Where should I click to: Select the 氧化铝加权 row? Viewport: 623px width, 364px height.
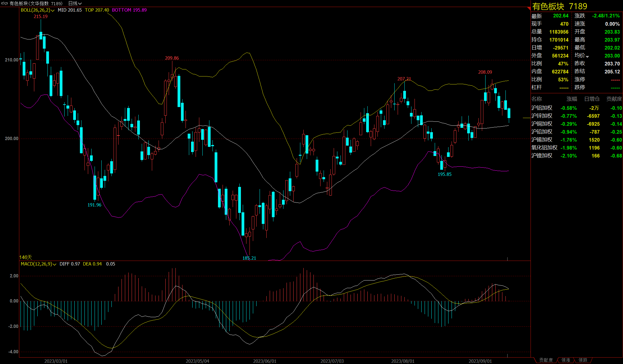pos(577,148)
